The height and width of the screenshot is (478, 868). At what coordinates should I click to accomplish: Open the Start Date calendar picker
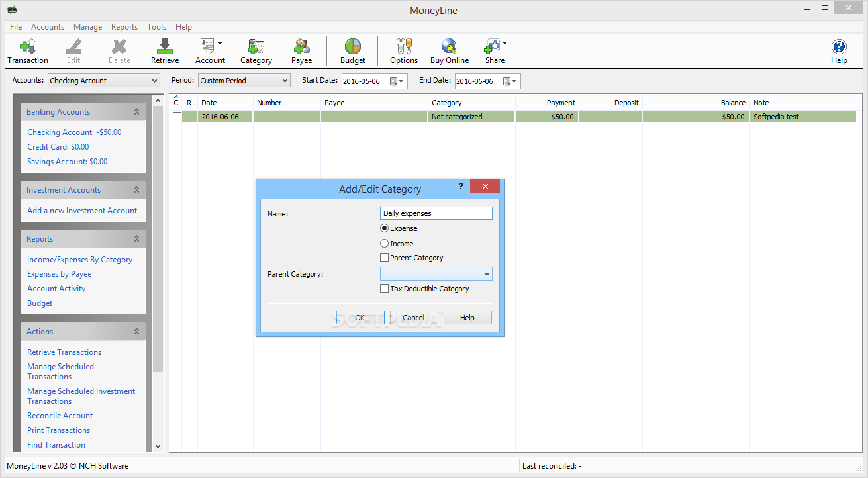(397, 81)
